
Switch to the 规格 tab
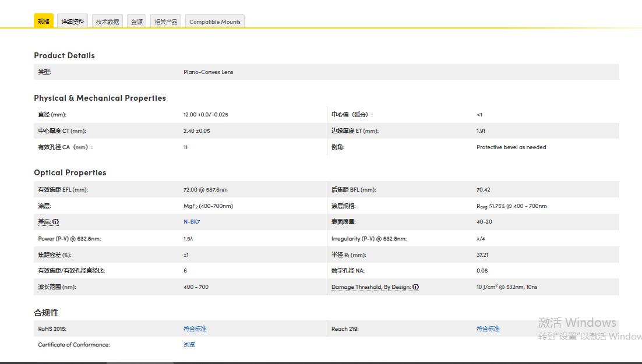tap(44, 22)
